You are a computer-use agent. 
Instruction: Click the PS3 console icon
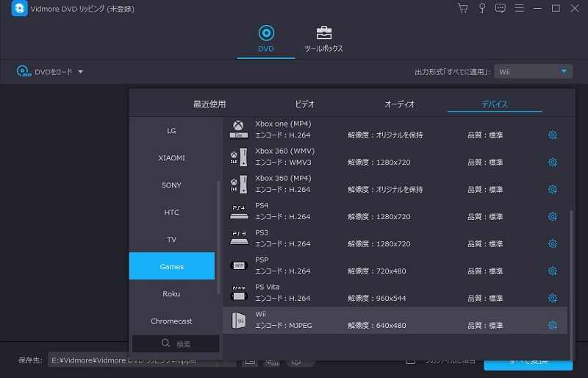238,238
